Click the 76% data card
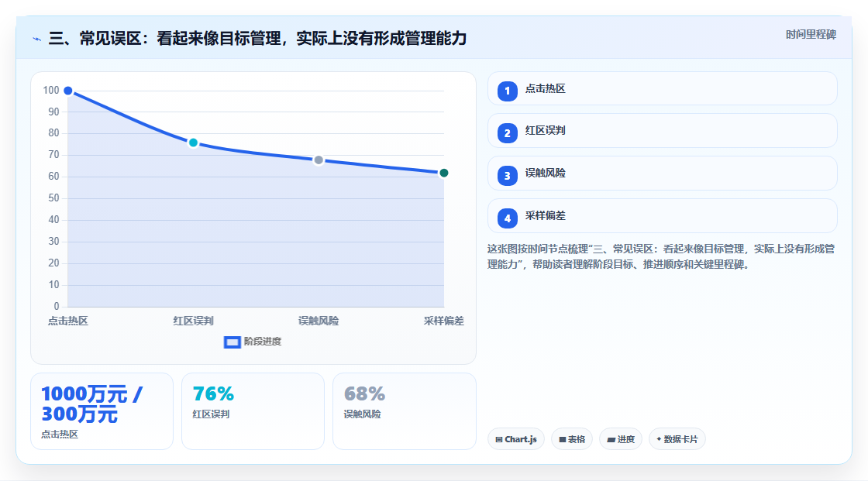Image resolution: width=868 pixels, height=481 pixels. tap(253, 411)
